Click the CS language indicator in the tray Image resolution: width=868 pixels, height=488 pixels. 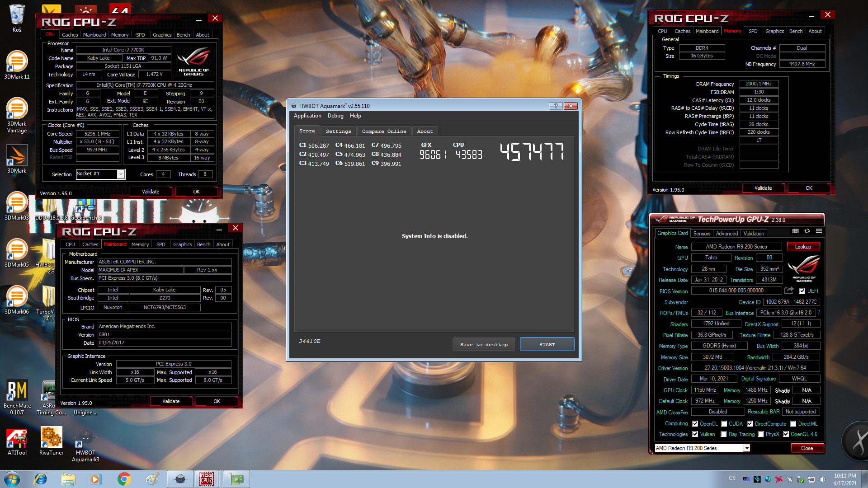[x=732, y=478]
